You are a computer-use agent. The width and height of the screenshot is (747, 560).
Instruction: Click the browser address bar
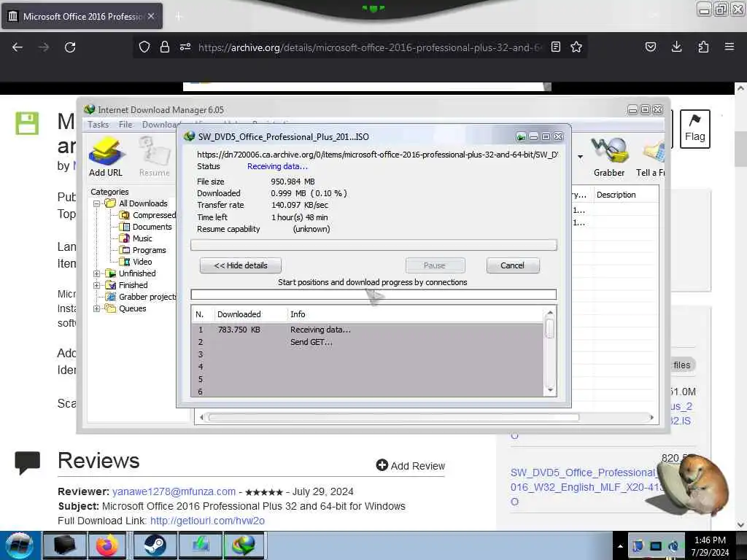[x=370, y=47]
